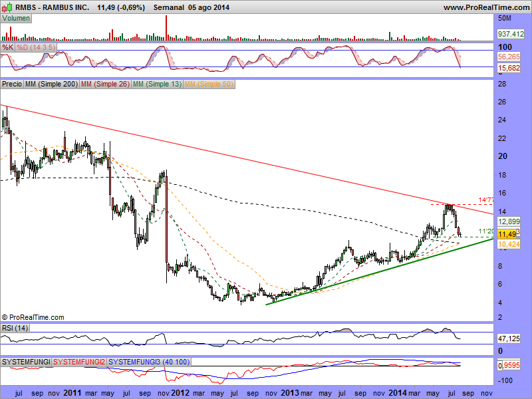The height and width of the screenshot is (399, 532).
Task: Click the SYSTEMFUNGI value 0,9595
Action: tap(509, 365)
